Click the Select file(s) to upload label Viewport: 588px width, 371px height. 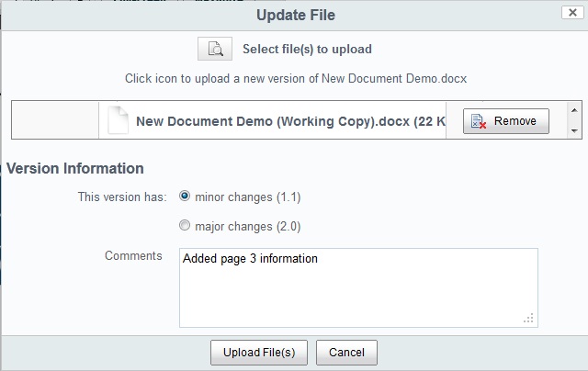[x=307, y=49]
